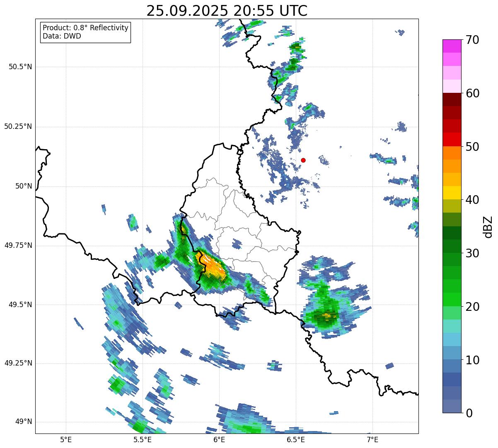
Task: Click the bright red colorbar segment below 50 tick's upper side
Action: (452, 140)
